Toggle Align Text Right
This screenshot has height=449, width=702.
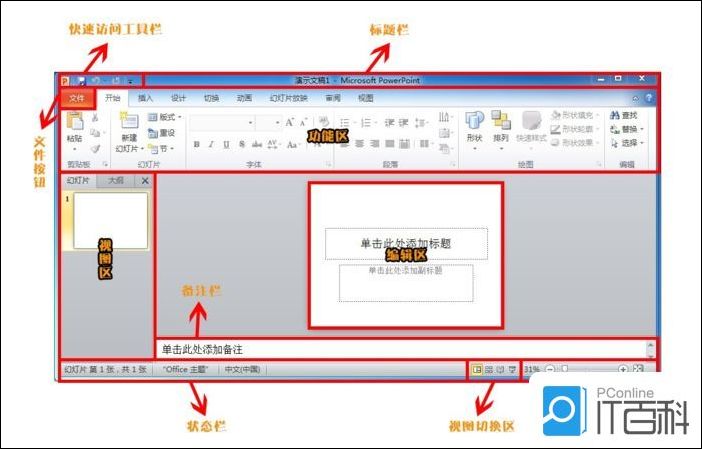(x=375, y=144)
